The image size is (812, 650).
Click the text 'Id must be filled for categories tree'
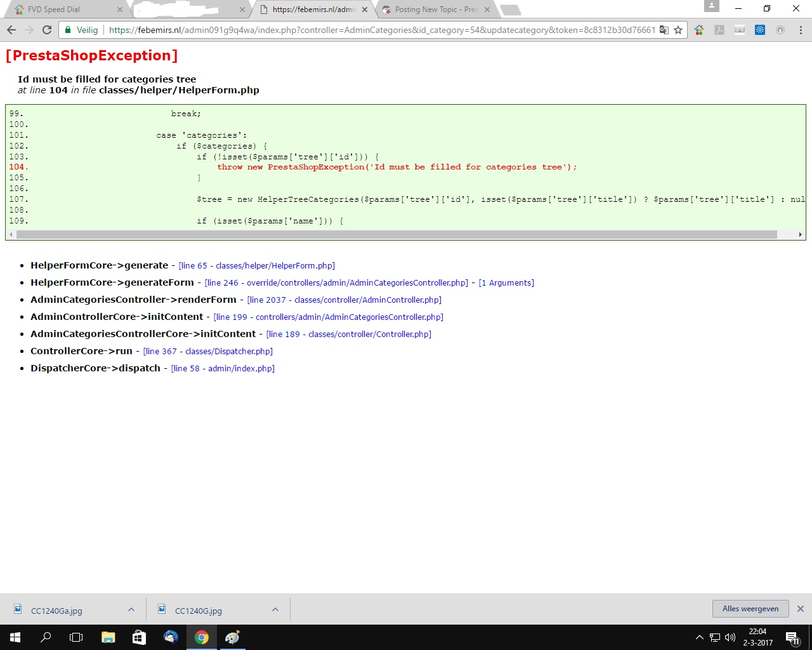107,79
